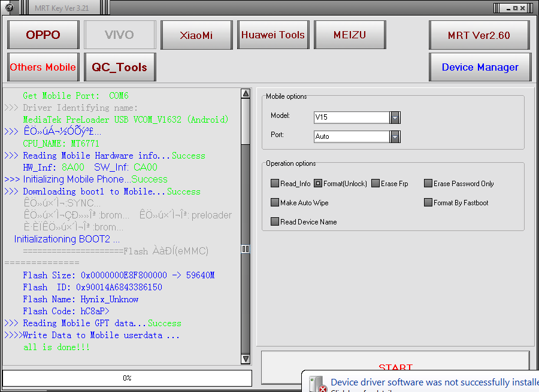
Task: Click log scrollbar up arrow
Action: pos(246,93)
